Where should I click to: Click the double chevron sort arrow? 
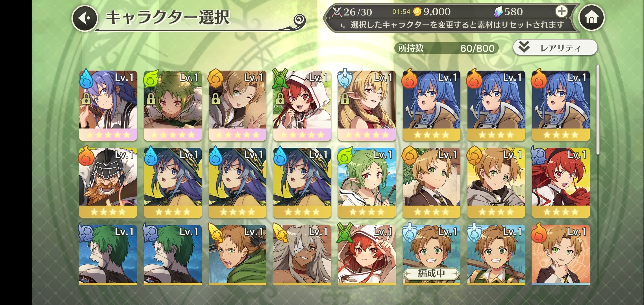click(524, 47)
